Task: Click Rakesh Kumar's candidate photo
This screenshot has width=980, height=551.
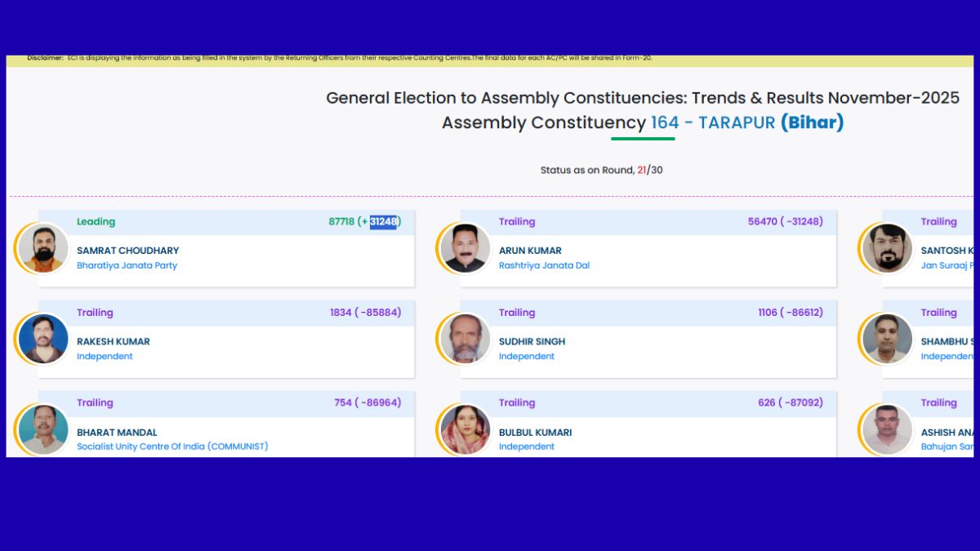Action: pos(43,339)
